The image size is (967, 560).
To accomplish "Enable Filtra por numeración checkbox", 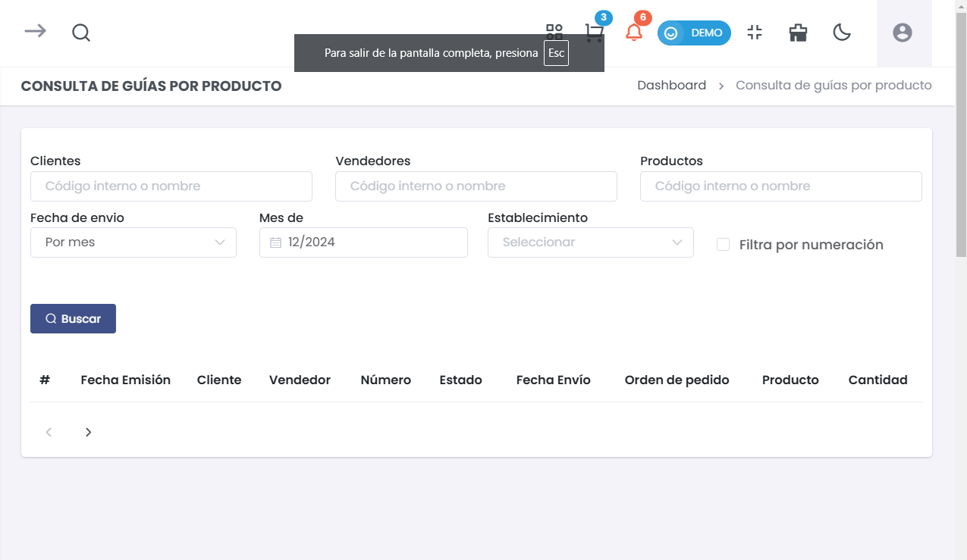I will tap(724, 245).
